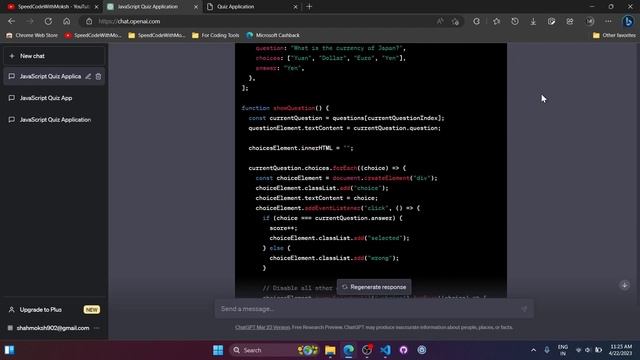Click Regenerate response button
The width and height of the screenshot is (640, 360).
click(374, 287)
